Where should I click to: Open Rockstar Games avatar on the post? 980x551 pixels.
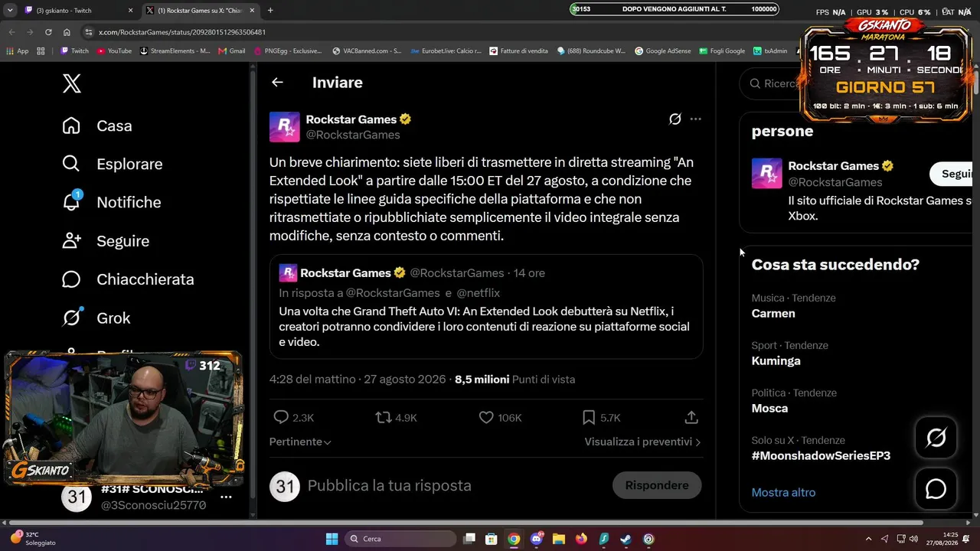point(285,127)
